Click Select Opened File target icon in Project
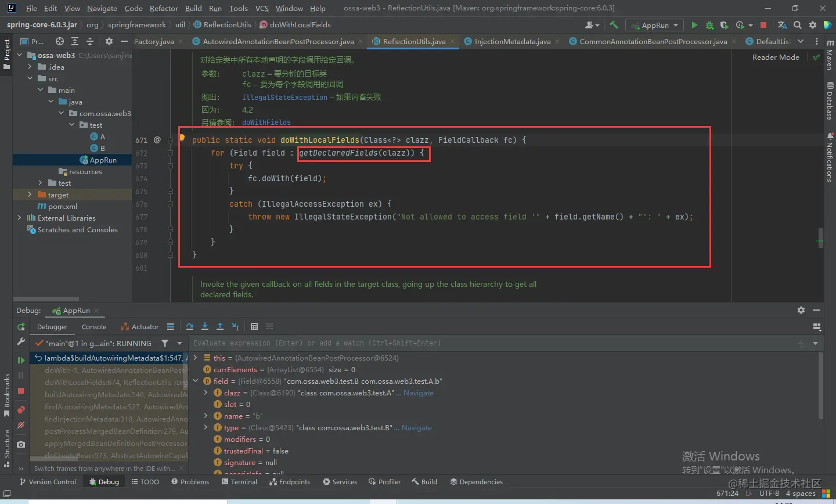Image resolution: width=836 pixels, height=504 pixels. pyautogui.click(x=60, y=41)
